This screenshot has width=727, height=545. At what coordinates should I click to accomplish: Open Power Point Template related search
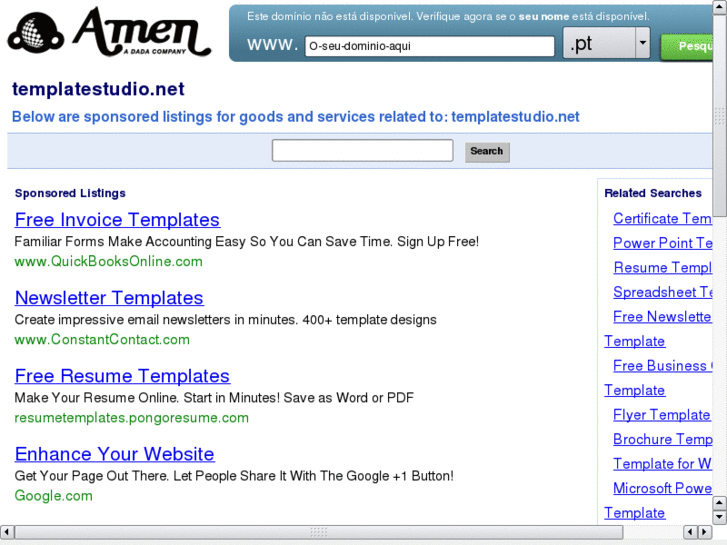pyautogui.click(x=662, y=243)
